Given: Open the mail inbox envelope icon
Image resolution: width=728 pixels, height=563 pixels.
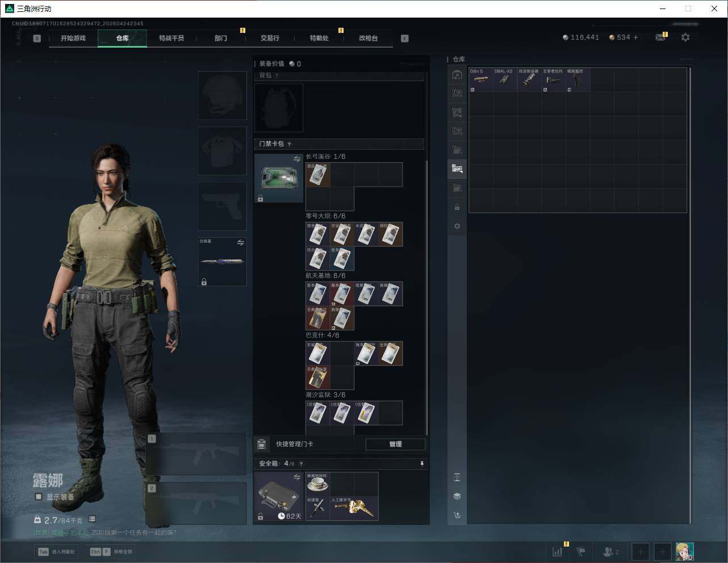Looking at the screenshot, I should (x=660, y=37).
